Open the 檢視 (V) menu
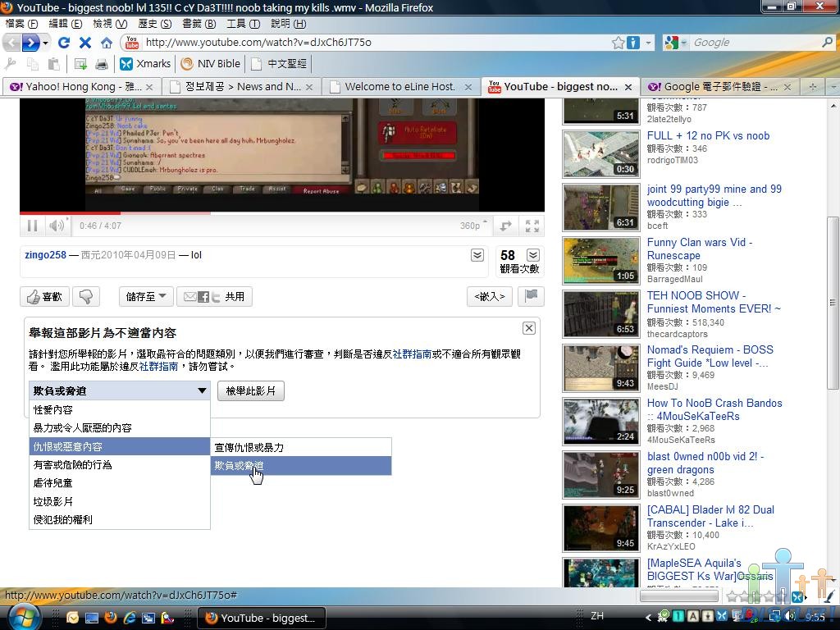Image resolution: width=840 pixels, height=630 pixels. point(110,24)
